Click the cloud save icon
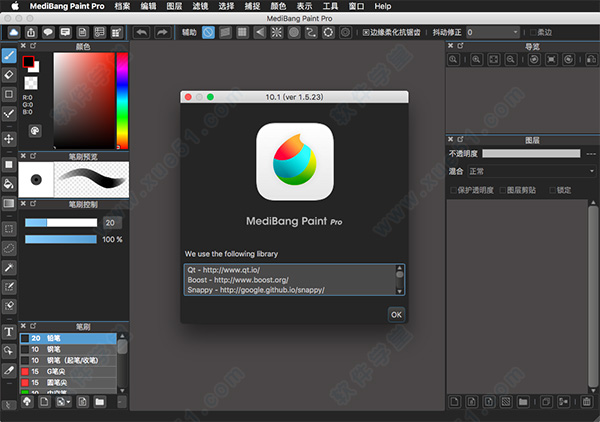This screenshot has width=600, height=422. tap(14, 33)
